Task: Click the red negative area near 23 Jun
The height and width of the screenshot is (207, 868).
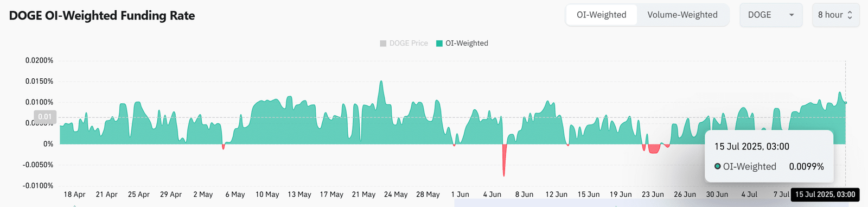Action: click(654, 149)
